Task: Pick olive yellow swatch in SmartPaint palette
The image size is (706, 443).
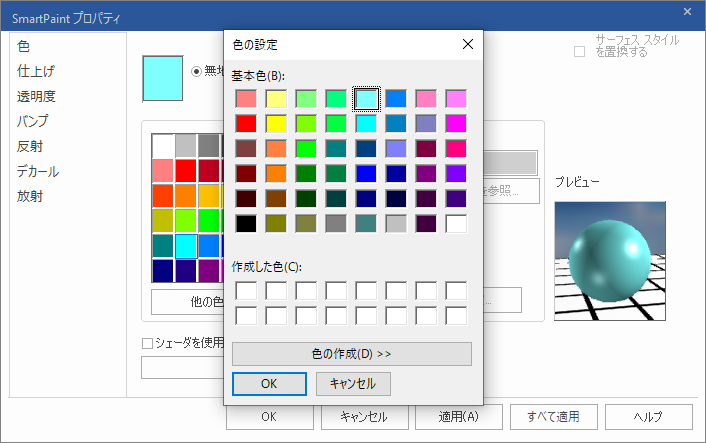Action: [x=163, y=221]
